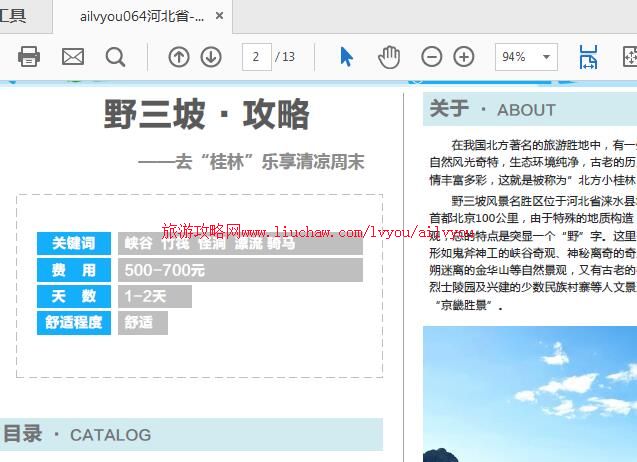Click the fit page scrolling icon

tap(588, 57)
